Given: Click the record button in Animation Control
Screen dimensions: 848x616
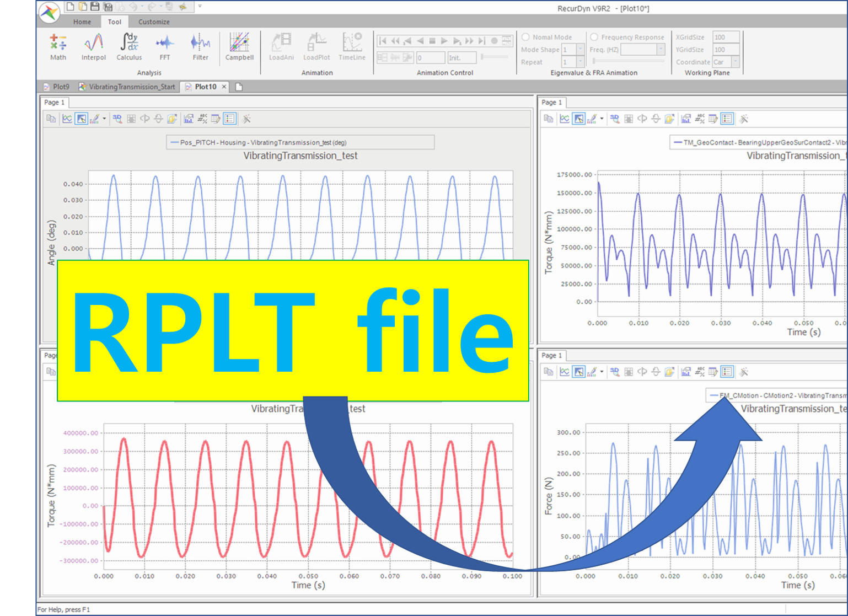Looking at the screenshot, I should coord(495,40).
